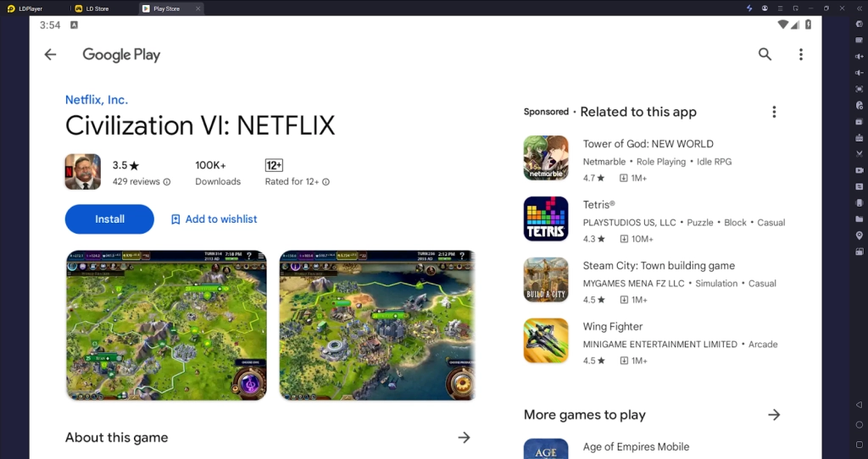Open the LDPlayer account icon
The width and height of the screenshot is (868, 459).
coord(765,8)
